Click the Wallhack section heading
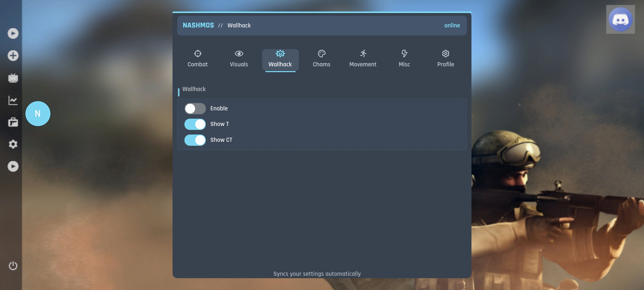 [x=194, y=89]
